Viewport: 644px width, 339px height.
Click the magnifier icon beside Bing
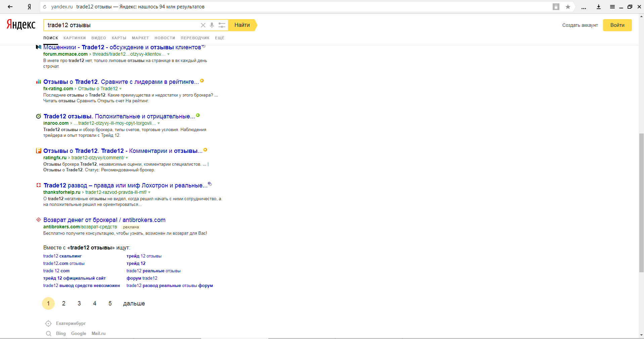tap(49, 334)
